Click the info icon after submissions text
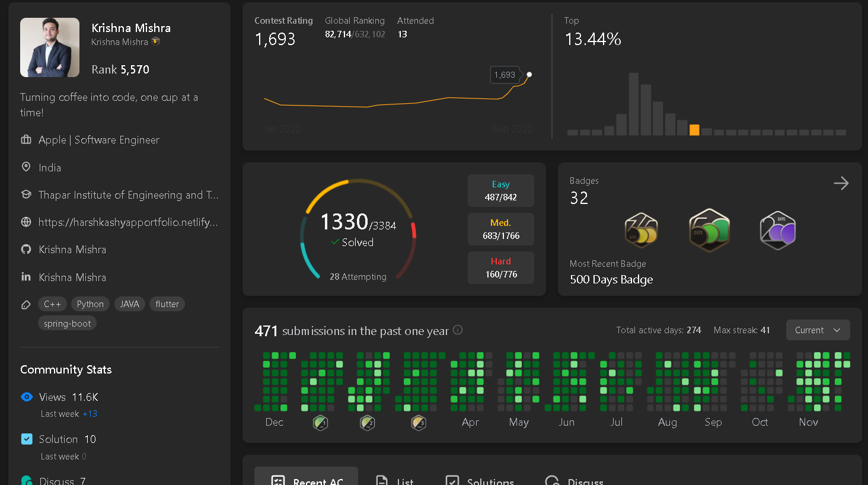868x485 pixels. [x=458, y=330]
